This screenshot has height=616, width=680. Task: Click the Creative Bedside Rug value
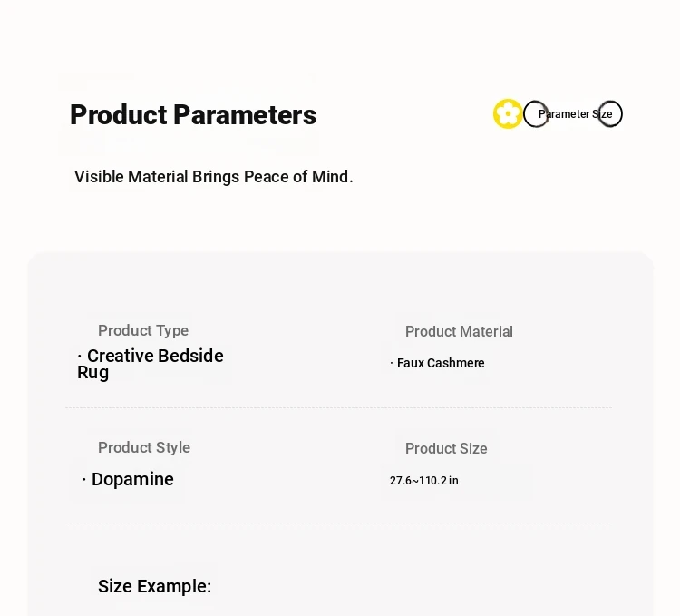151,364
